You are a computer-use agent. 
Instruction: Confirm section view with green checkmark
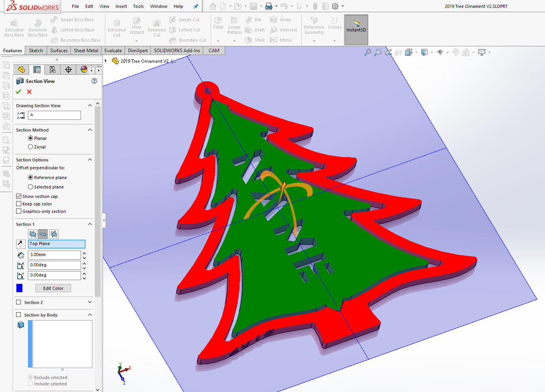[x=18, y=92]
